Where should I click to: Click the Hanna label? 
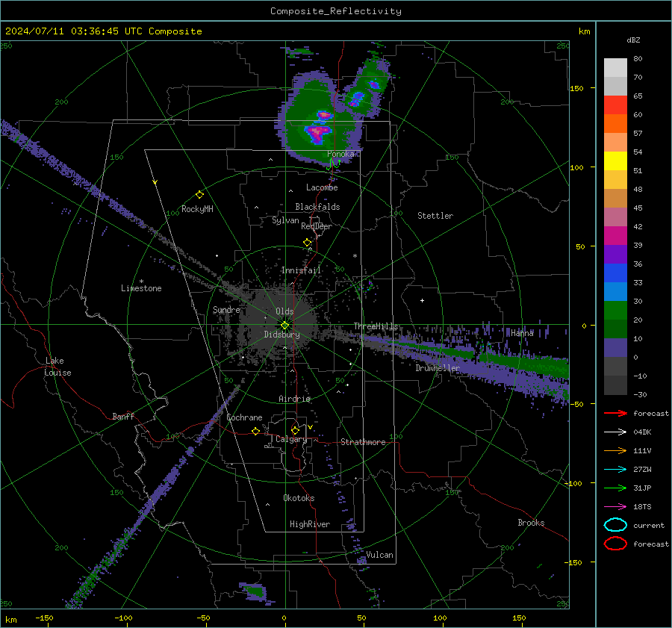pos(522,332)
